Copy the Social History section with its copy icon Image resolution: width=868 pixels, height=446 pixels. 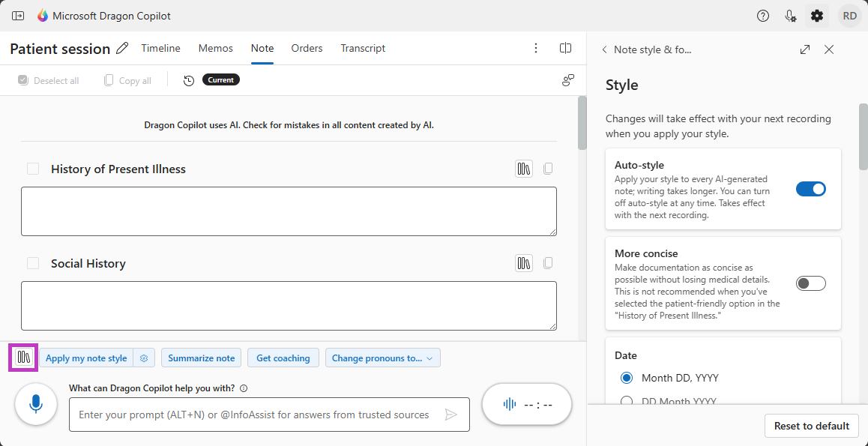(548, 263)
